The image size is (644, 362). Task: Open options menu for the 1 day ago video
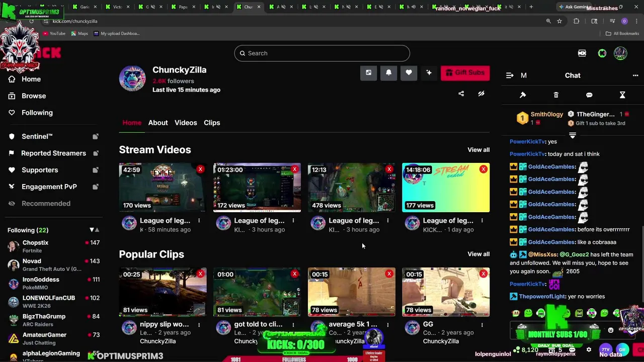point(481,221)
